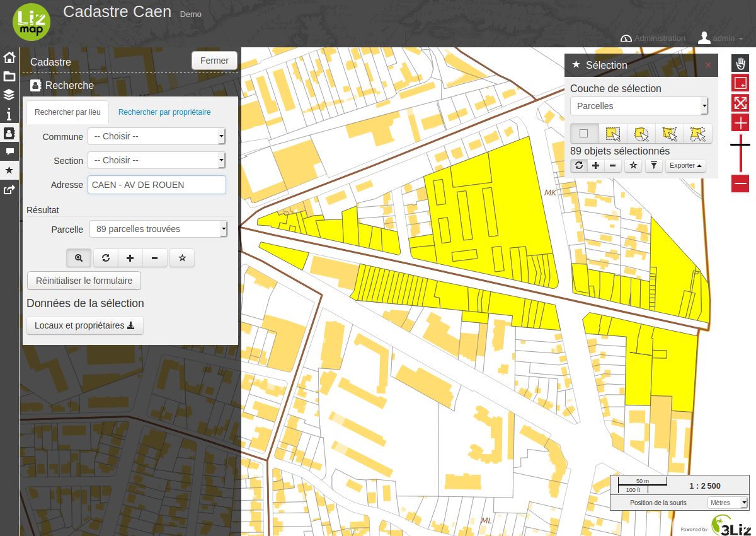This screenshot has width=756, height=536.
Task: Open the admin user menu
Action: tap(720, 38)
